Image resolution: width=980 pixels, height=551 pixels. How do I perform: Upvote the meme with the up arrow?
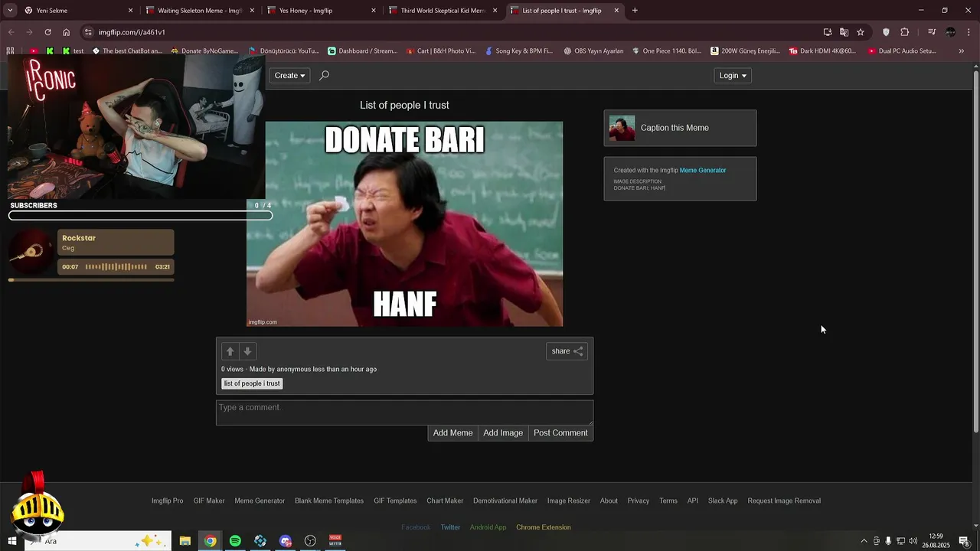click(230, 351)
